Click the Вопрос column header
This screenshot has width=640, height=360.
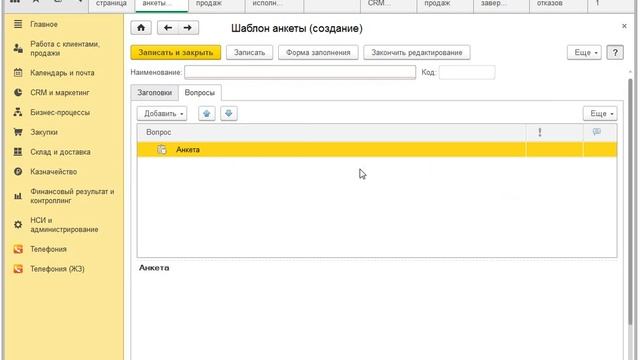(331, 132)
